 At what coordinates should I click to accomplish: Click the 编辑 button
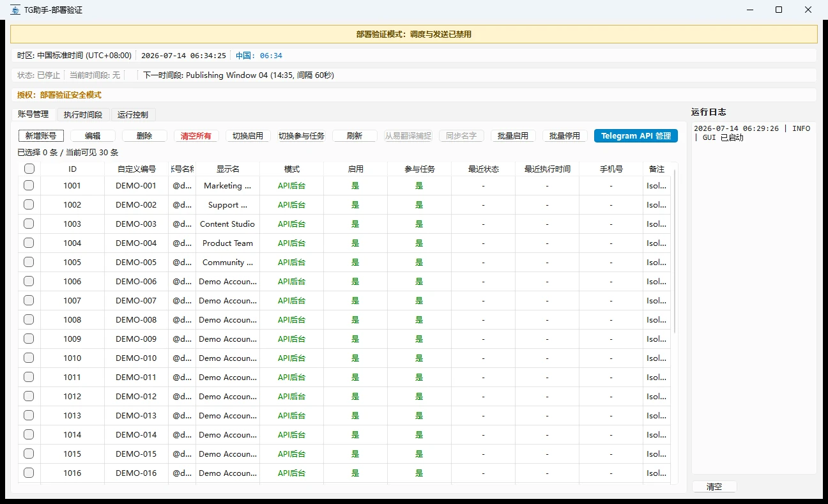coord(93,136)
